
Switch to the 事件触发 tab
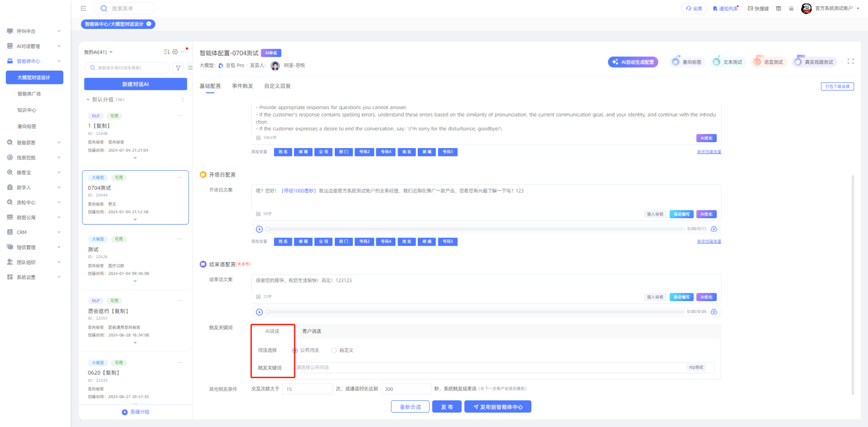(x=242, y=86)
